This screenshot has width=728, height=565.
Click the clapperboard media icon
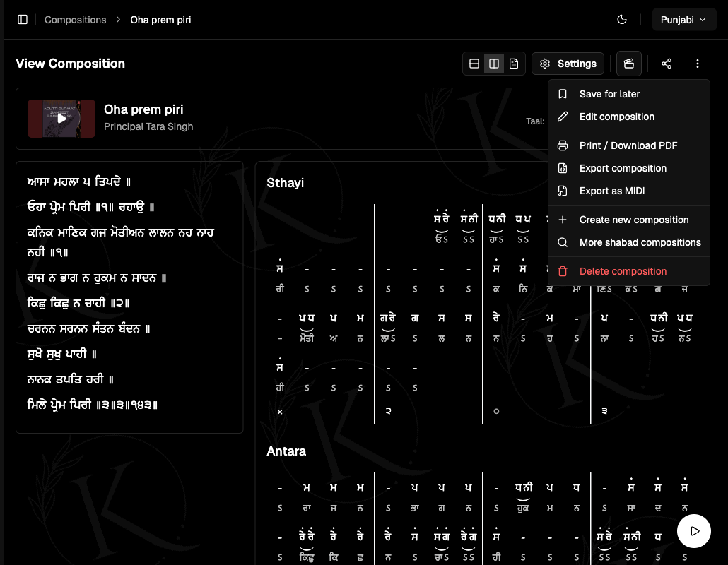pos(628,64)
